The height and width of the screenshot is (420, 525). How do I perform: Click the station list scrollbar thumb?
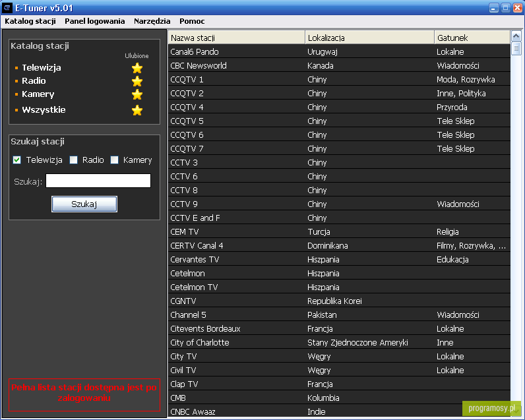(x=516, y=49)
